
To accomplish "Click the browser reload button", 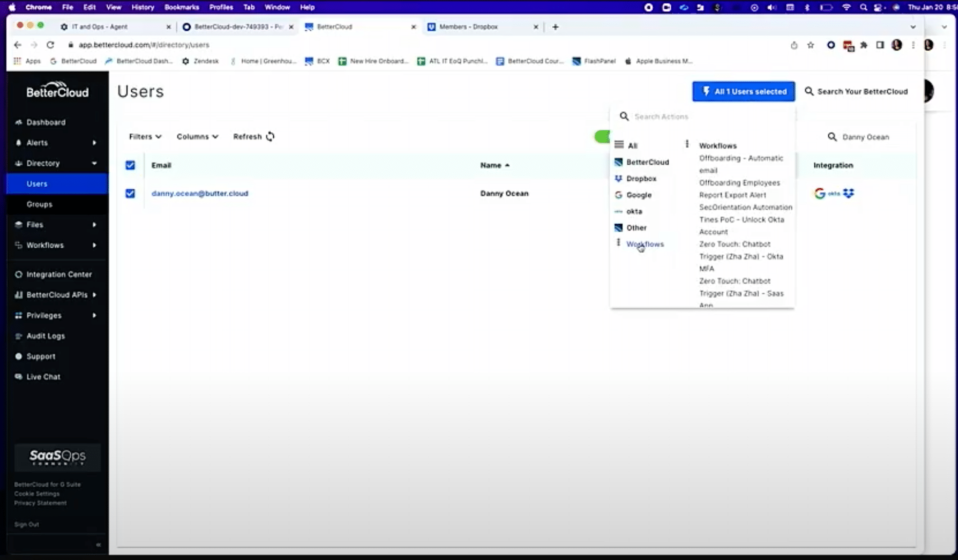I will click(x=50, y=45).
